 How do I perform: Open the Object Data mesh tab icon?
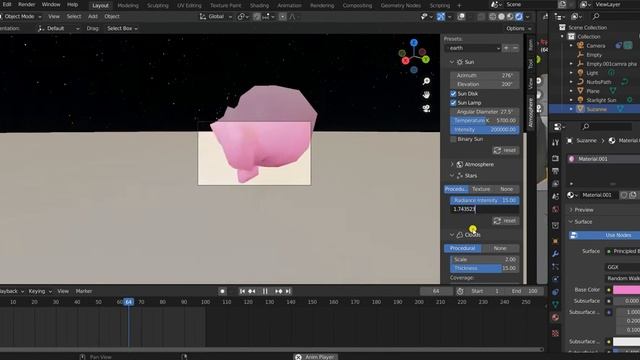pos(555,304)
